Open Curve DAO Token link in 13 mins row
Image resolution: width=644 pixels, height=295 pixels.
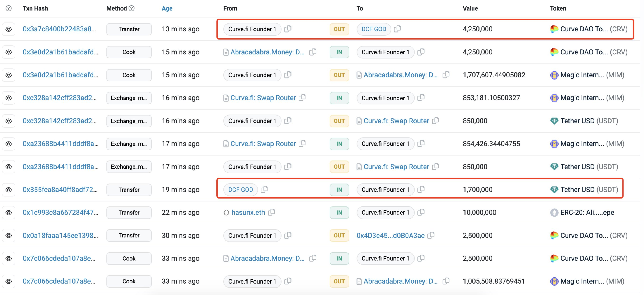594,29
